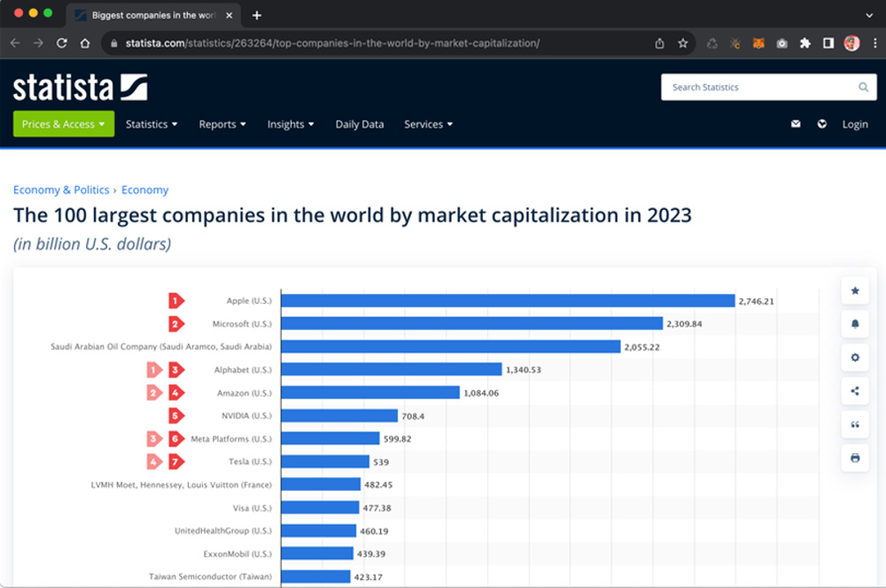Viewport: 886px width, 588px height.
Task: Mark the statistic as favorite with the star
Action: 855,290
